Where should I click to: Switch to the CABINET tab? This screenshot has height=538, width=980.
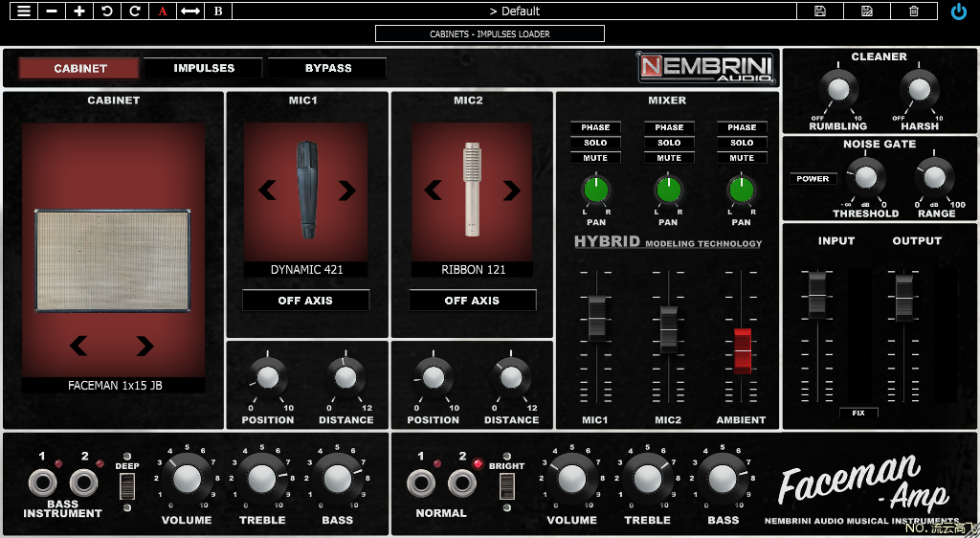coord(79,68)
